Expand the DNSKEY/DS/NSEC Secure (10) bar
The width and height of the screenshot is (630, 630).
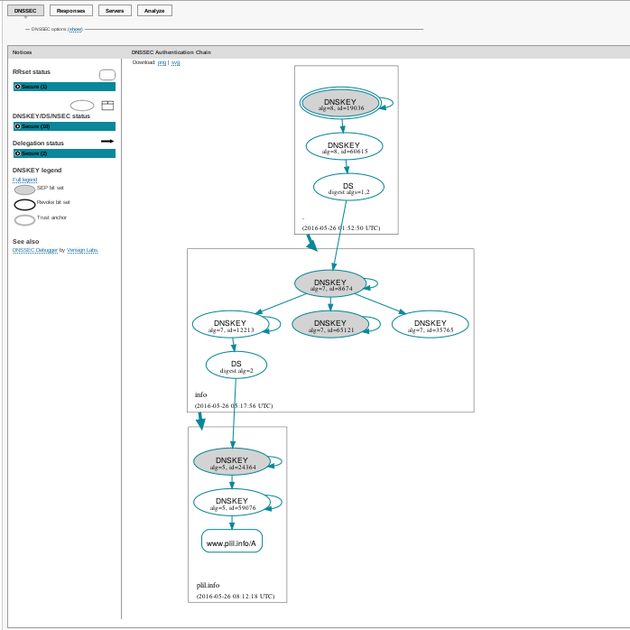click(64, 127)
